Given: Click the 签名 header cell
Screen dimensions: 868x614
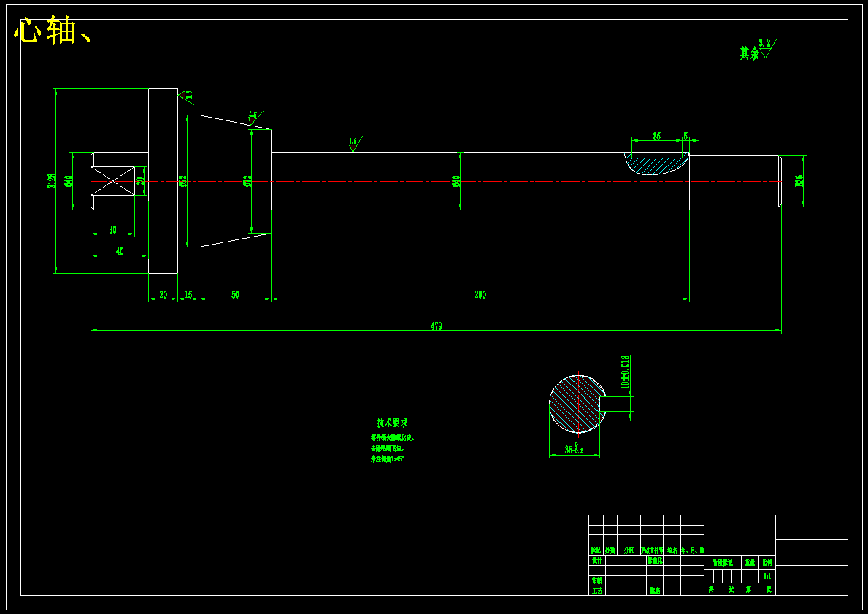Looking at the screenshot, I should tap(672, 550).
